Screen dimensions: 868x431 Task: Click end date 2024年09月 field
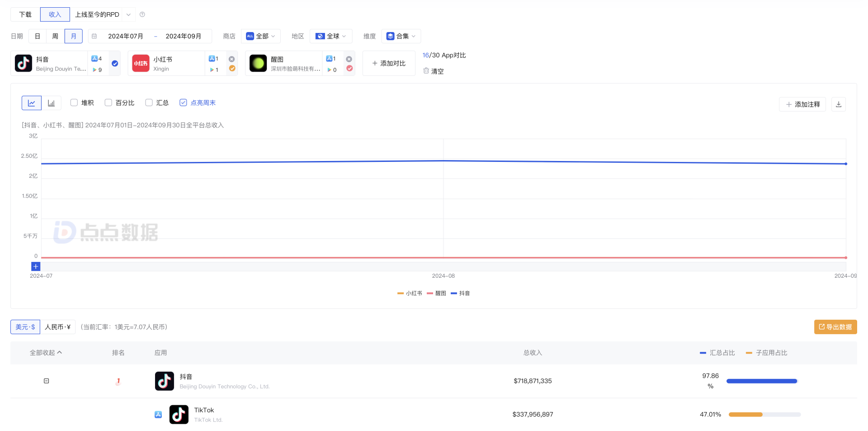pos(183,36)
